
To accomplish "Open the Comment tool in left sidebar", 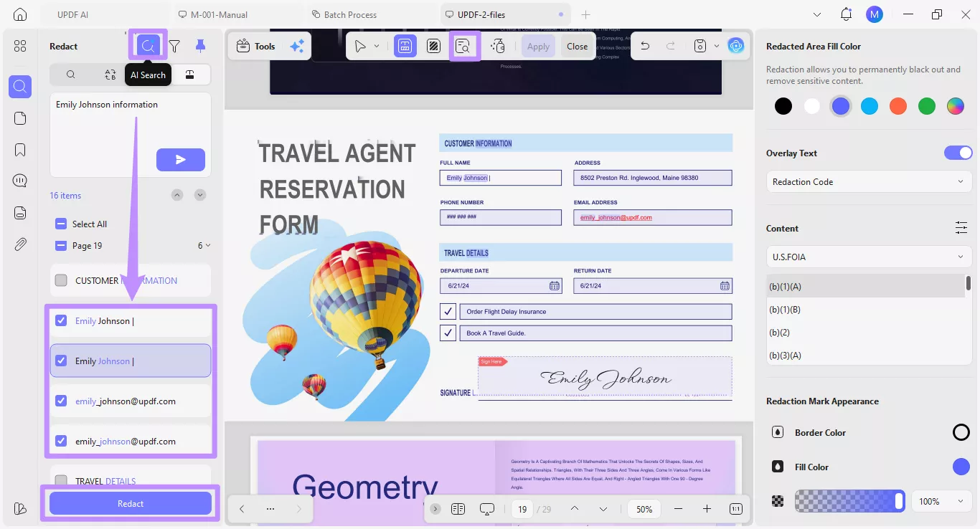I will coord(20,180).
